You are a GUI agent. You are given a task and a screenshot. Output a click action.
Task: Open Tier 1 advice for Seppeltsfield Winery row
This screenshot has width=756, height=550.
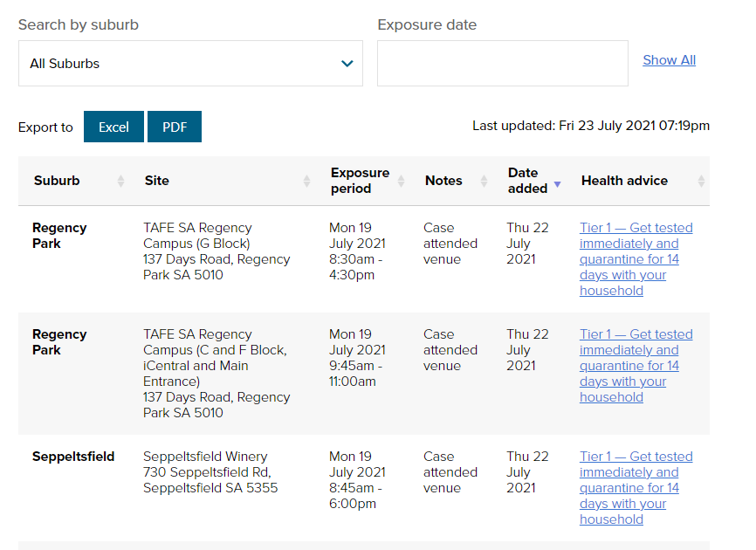tap(636, 488)
